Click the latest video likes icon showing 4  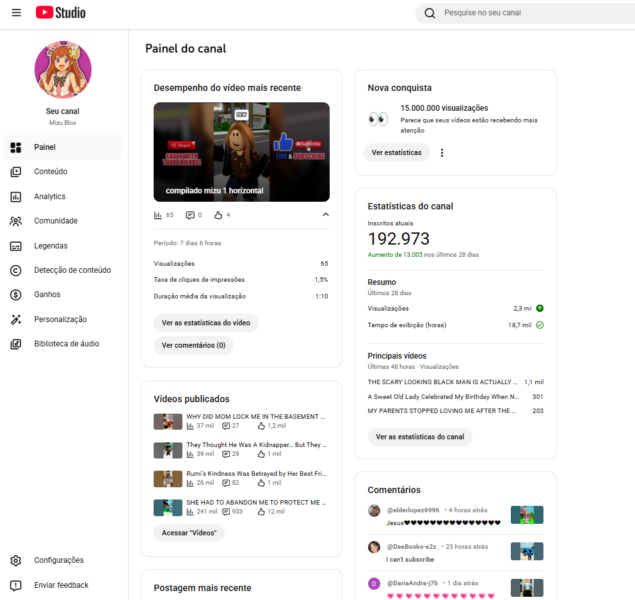coord(218,215)
